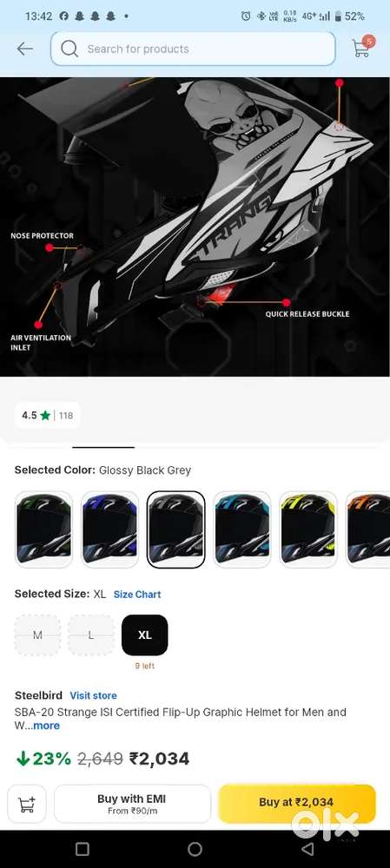Open the Size Chart link
The height and width of the screenshot is (868, 390).
point(137,595)
